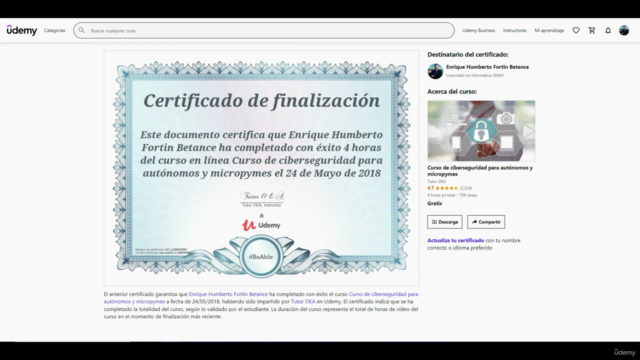Open the Categorías menu

(55, 31)
